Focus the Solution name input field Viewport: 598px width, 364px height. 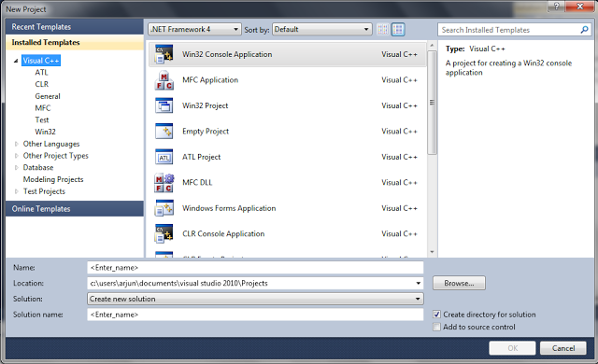tap(255, 315)
